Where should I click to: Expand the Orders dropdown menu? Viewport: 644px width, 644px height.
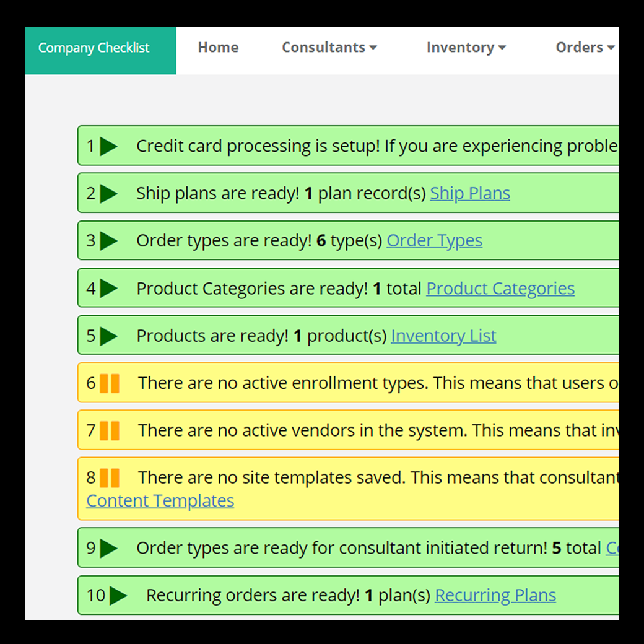(585, 48)
